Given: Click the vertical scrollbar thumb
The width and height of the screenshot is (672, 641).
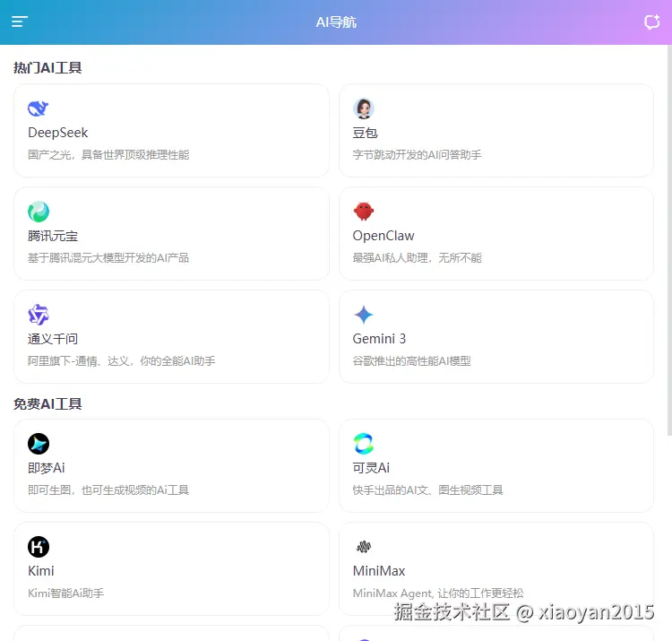Looking at the screenshot, I should (669, 240).
